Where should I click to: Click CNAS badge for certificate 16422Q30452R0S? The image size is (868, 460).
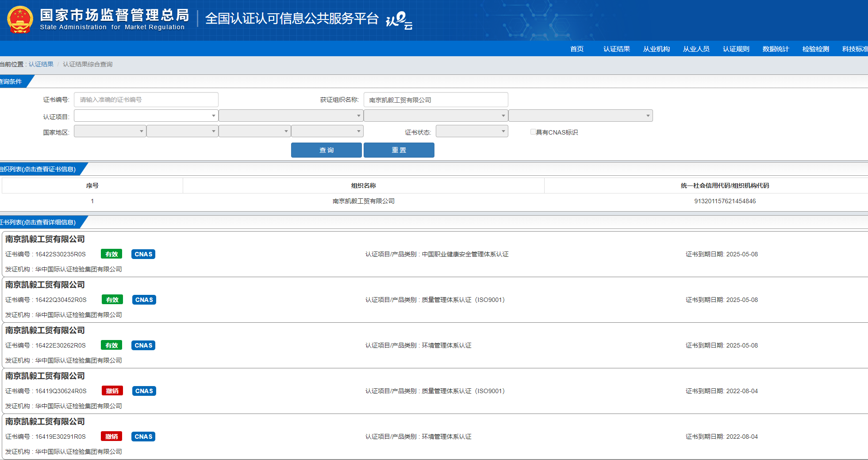[x=144, y=300]
